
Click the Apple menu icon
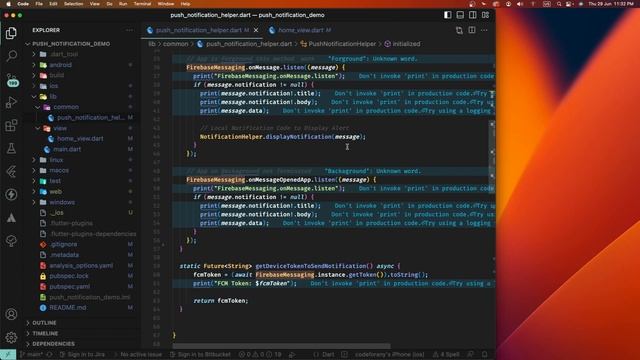pyautogui.click(x=8, y=4)
